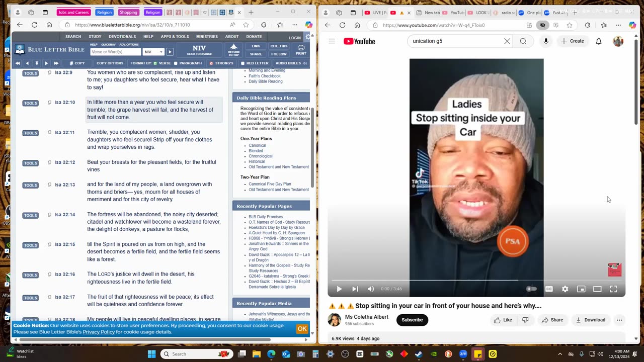This screenshot has height=362, width=644.
Task: Open Copy Options in Bible toolbar
Action: (x=110, y=63)
